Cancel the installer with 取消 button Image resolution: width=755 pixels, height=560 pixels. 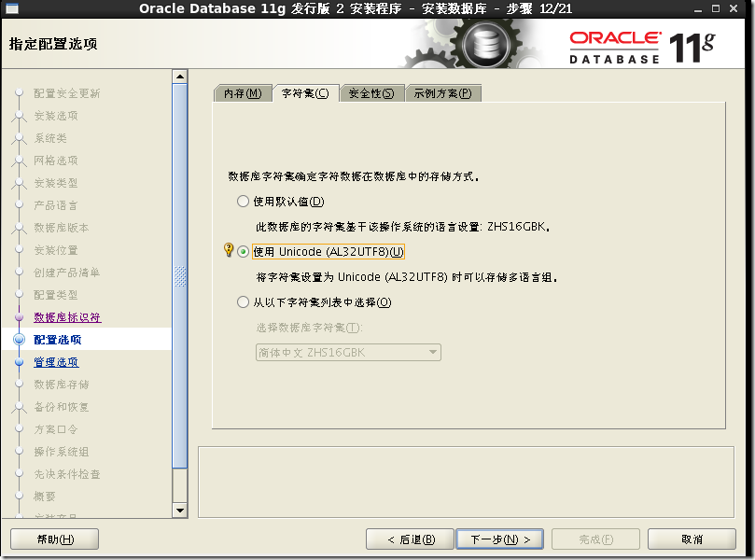coord(692,539)
